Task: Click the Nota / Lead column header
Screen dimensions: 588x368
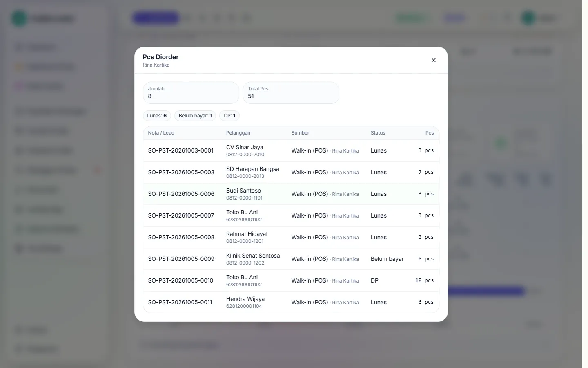Action: coord(161,133)
